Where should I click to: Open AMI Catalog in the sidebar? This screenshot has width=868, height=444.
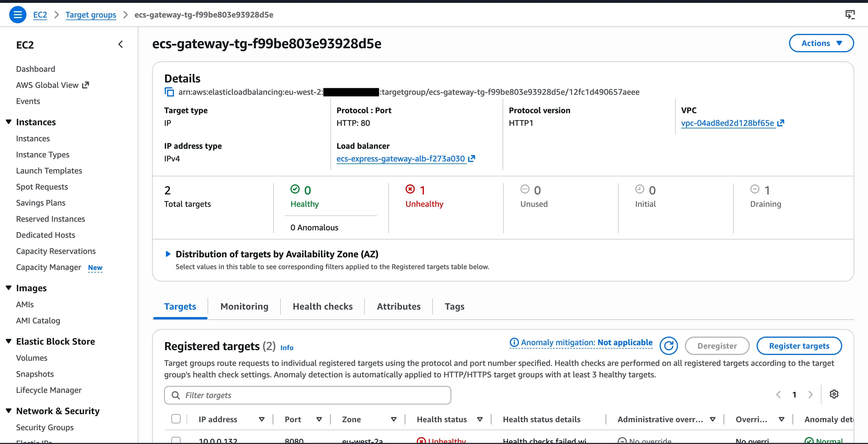point(38,320)
